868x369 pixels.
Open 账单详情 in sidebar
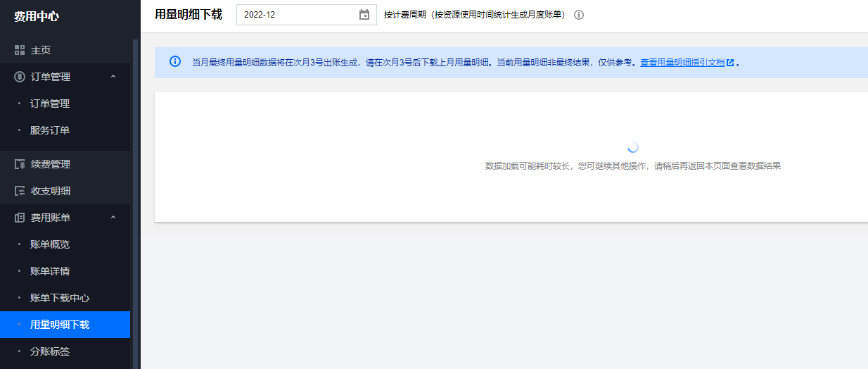pos(50,271)
